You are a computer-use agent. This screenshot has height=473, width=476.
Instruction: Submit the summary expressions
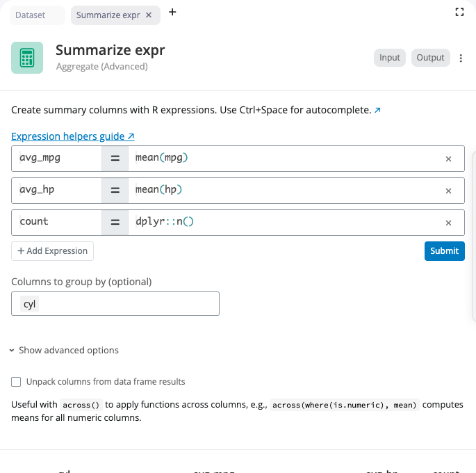pos(445,251)
